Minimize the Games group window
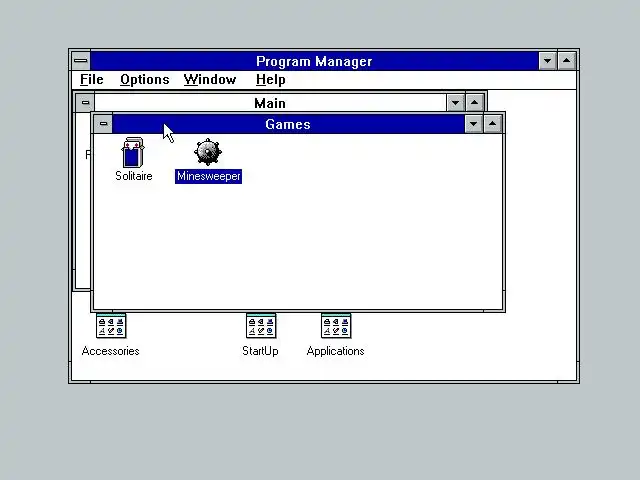This screenshot has height=480, width=640. tap(473, 124)
